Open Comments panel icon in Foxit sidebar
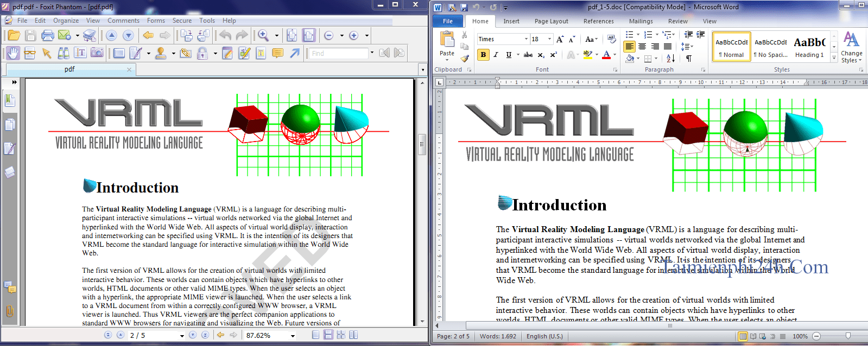This screenshot has width=868, height=346. click(9, 287)
